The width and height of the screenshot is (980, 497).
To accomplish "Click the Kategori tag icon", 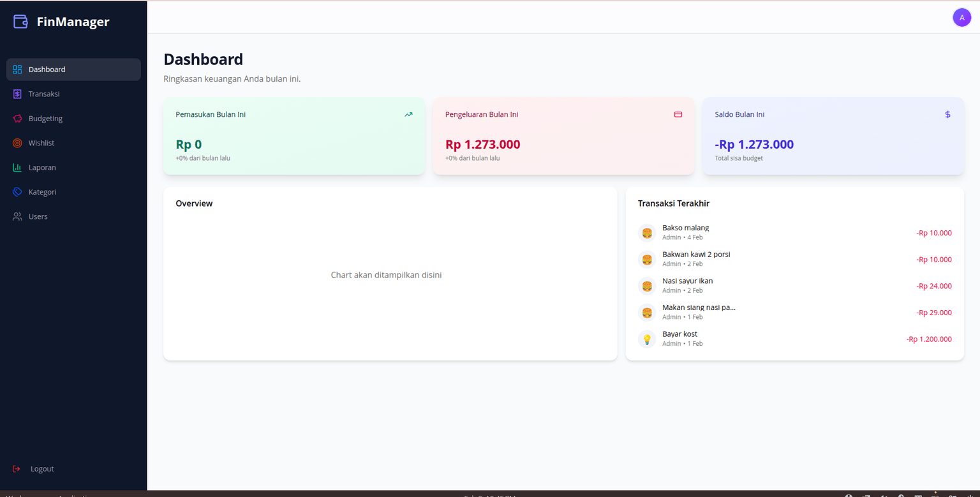I will (x=17, y=191).
